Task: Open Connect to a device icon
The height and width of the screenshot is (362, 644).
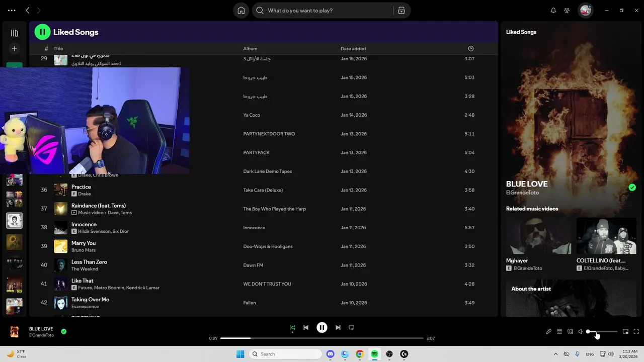Action: [x=570, y=331]
